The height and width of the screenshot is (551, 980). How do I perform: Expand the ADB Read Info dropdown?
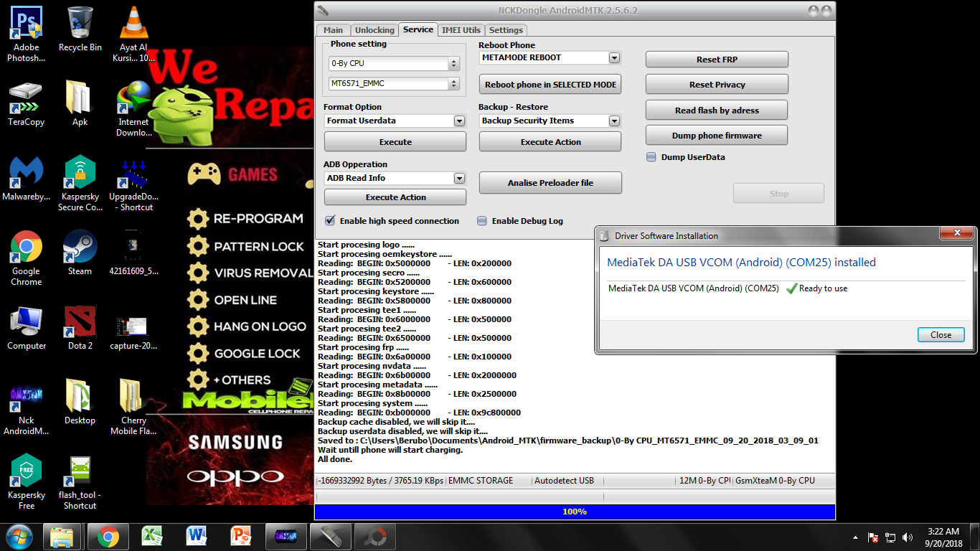(460, 178)
